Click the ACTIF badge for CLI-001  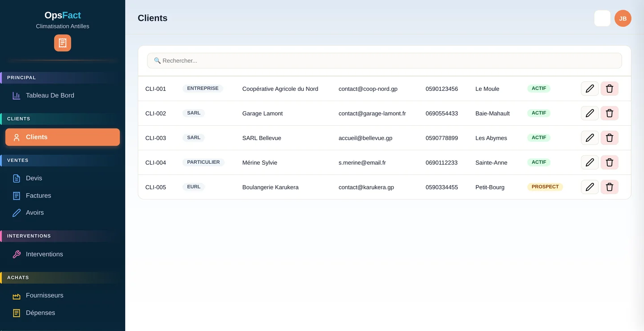coord(539,88)
